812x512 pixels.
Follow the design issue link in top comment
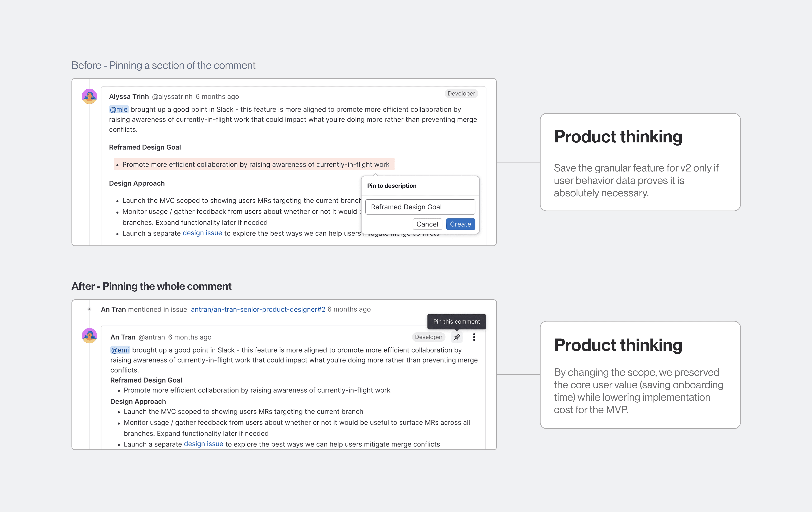(x=202, y=233)
